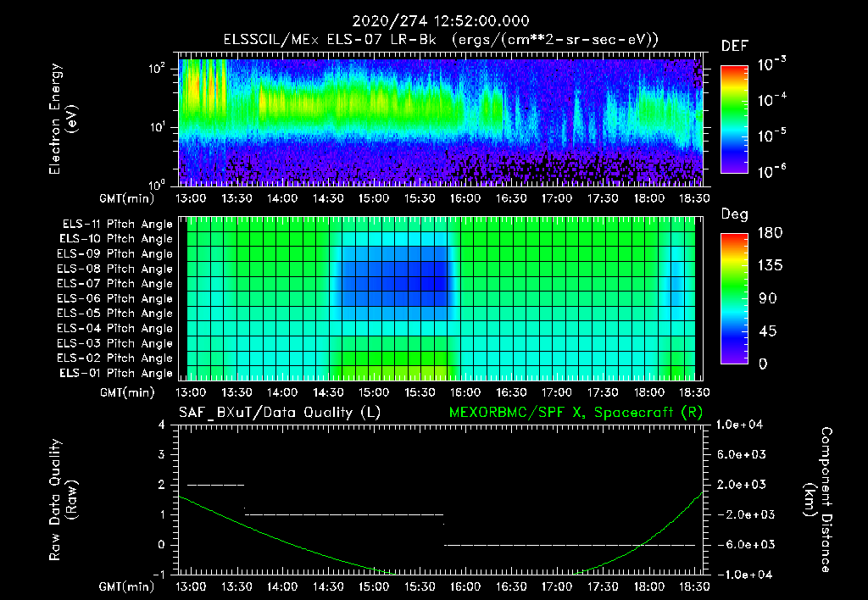This screenshot has height=600, width=868.
Task: Click the 13:30 time tick under the data quality plot
Action: (237, 586)
